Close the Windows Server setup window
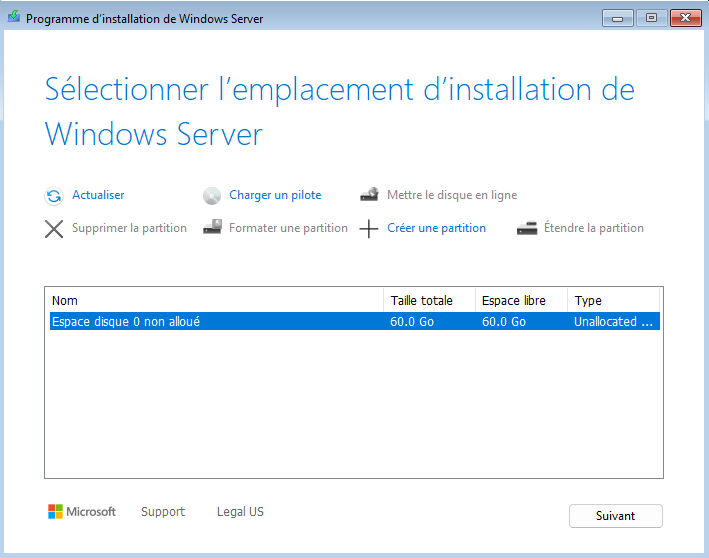This screenshot has width=709, height=558. pos(684,18)
